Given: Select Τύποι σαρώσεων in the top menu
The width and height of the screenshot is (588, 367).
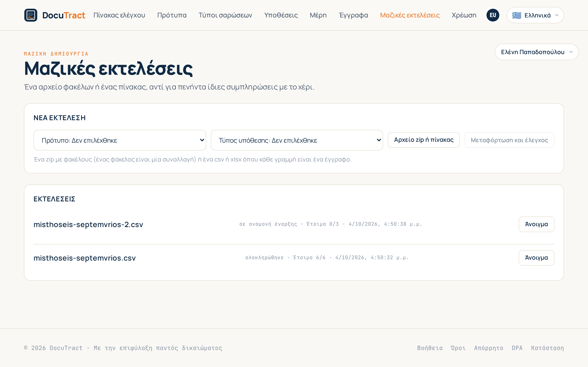Looking at the screenshot, I should tap(225, 15).
